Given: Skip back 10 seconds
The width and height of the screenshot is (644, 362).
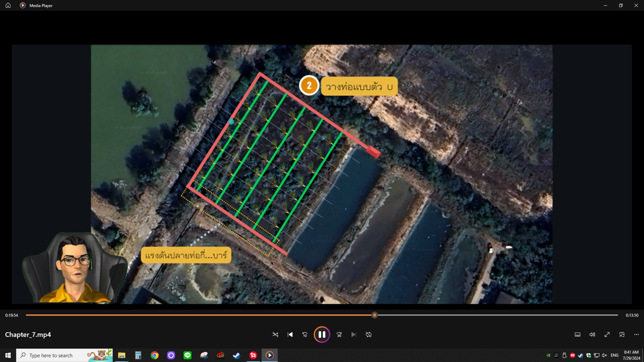Looking at the screenshot, I should (305, 334).
